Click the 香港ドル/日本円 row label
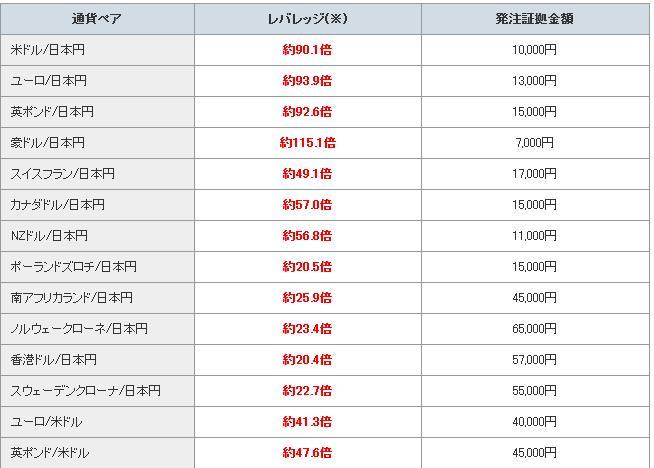Image resolution: width=654 pixels, height=468 pixels. coord(52,360)
